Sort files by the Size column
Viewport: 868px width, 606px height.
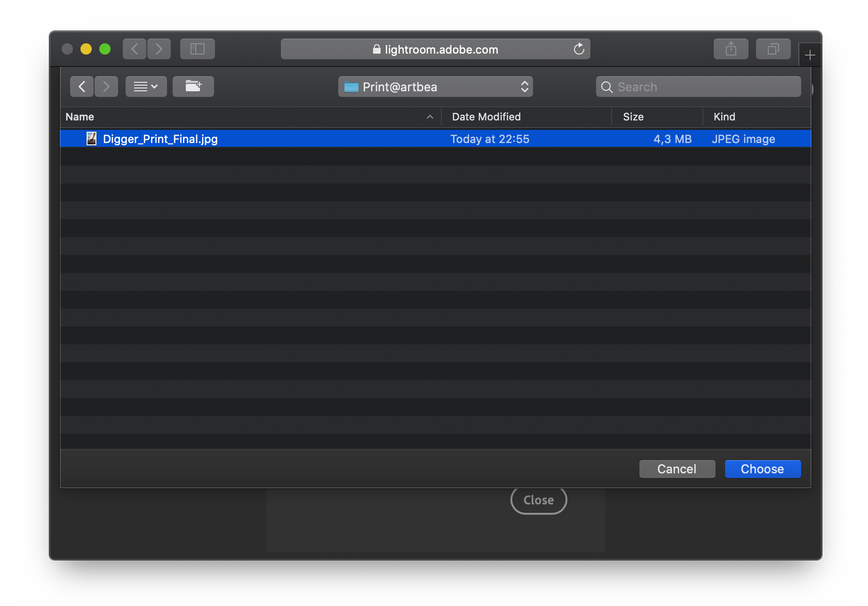(657, 117)
